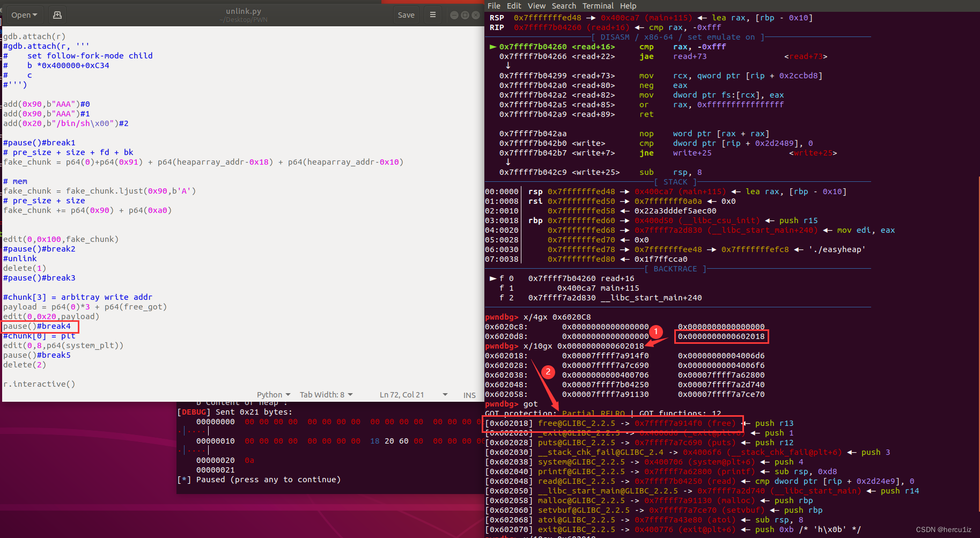The image size is (980, 538).
Task: Open the terminal Search menu
Action: tap(564, 6)
